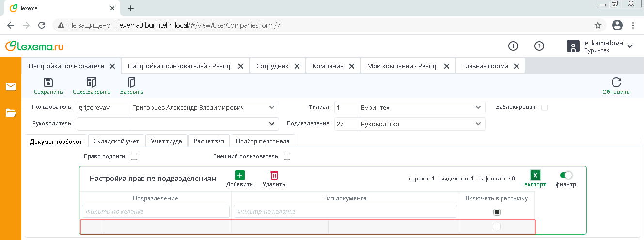This screenshot has height=240, width=644.
Task: Switch to the Складской учет tab
Action: (x=116, y=141)
